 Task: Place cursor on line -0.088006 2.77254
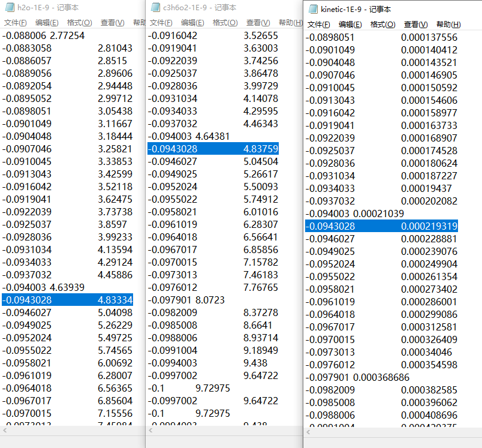[43, 36]
